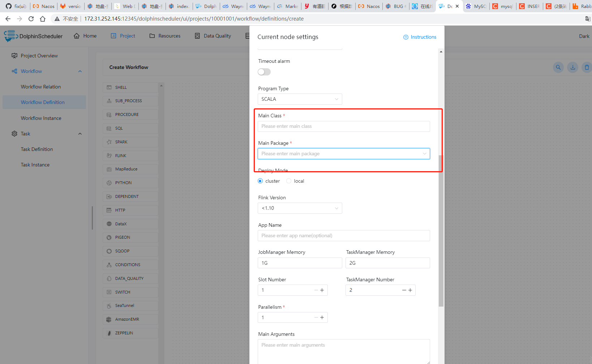Select the SQOOP task type icon
The image size is (592, 364).
coord(109,251)
